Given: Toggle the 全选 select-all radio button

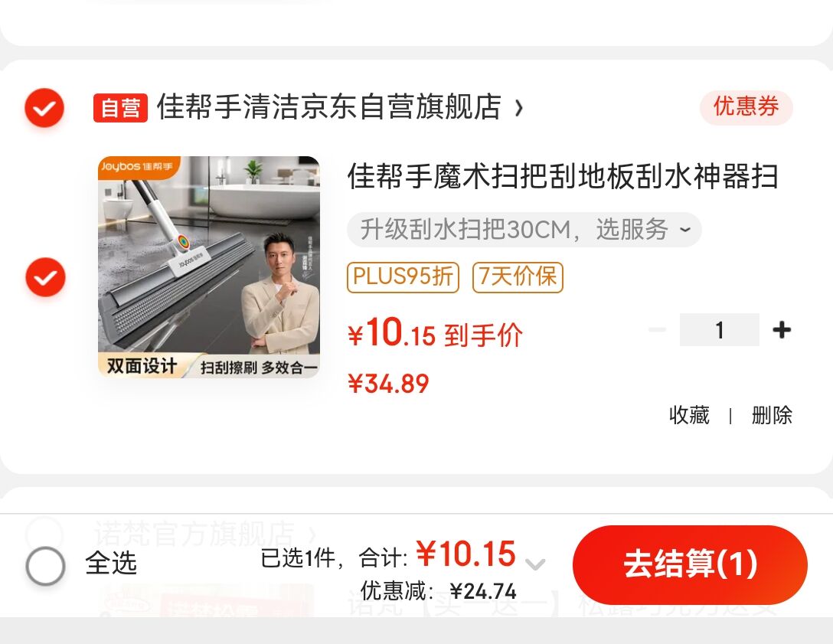Looking at the screenshot, I should 45,566.
